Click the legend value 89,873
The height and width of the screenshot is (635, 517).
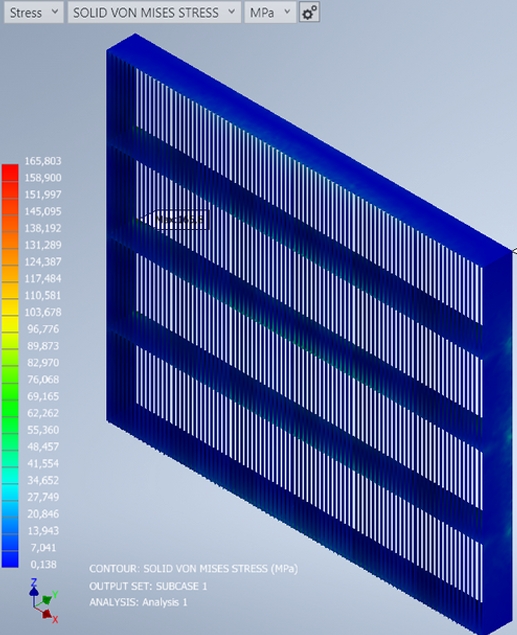click(43, 346)
